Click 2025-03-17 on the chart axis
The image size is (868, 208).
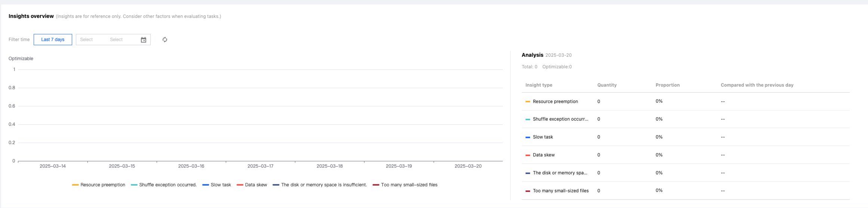coord(260,166)
